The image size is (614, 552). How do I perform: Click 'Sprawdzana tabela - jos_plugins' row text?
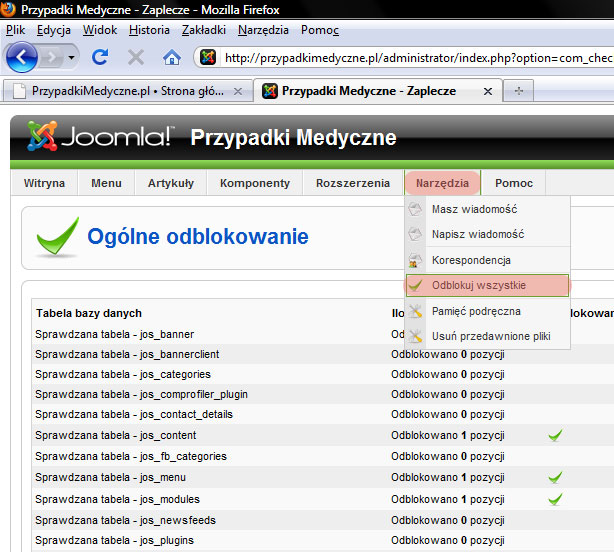[x=114, y=541]
